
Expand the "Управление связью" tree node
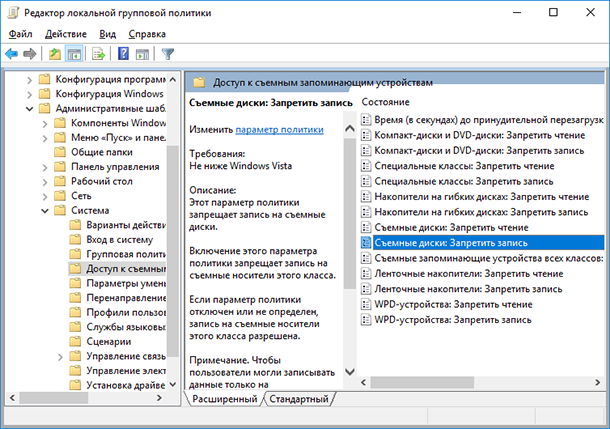click(60, 357)
